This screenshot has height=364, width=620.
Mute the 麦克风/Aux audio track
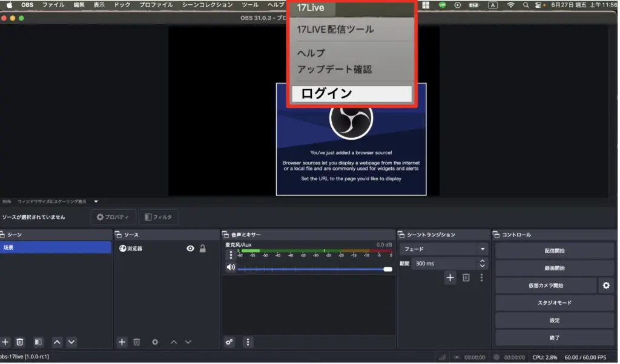click(x=231, y=268)
